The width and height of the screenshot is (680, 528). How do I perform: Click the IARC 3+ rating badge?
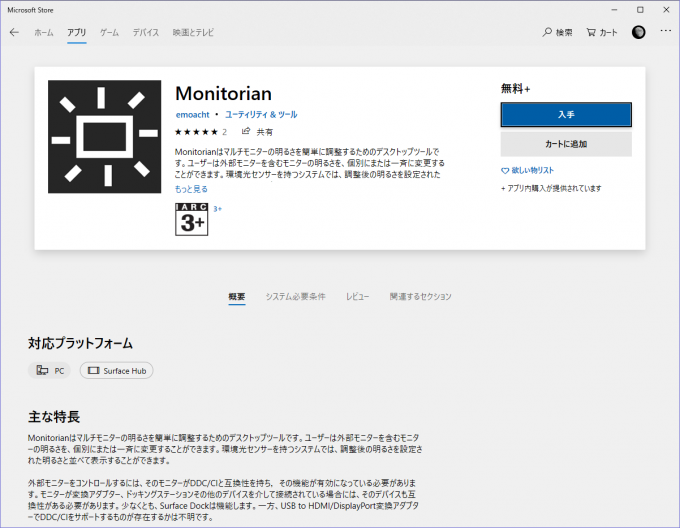tap(192, 219)
